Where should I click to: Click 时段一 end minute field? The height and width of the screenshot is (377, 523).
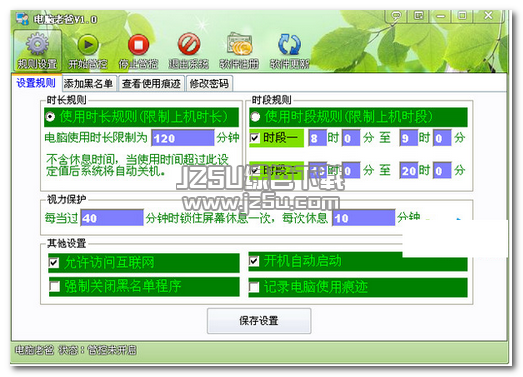click(442, 138)
